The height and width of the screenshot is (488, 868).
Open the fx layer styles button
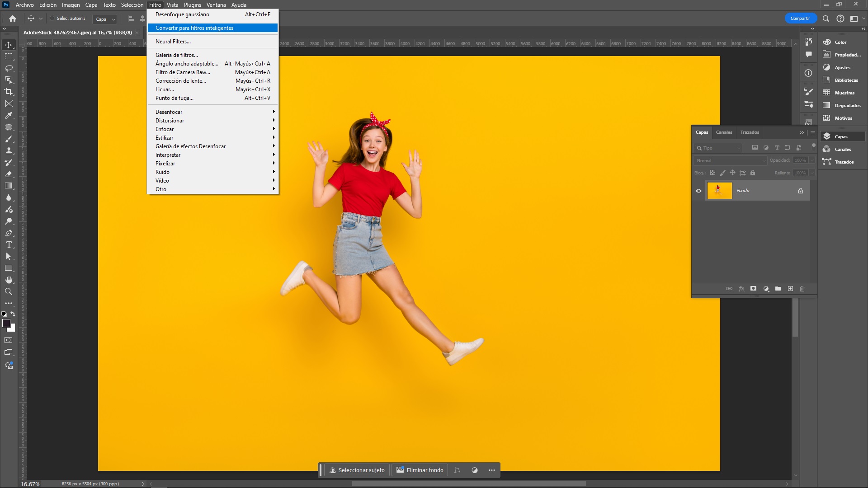tap(741, 288)
